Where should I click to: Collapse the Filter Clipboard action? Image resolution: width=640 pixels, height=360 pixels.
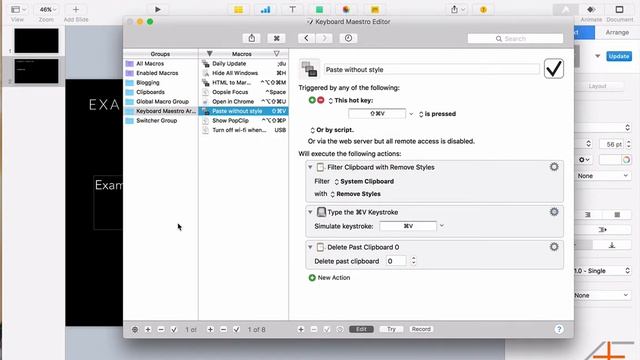click(310, 167)
